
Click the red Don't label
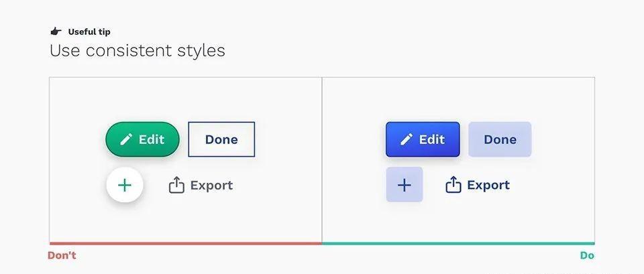coord(62,255)
